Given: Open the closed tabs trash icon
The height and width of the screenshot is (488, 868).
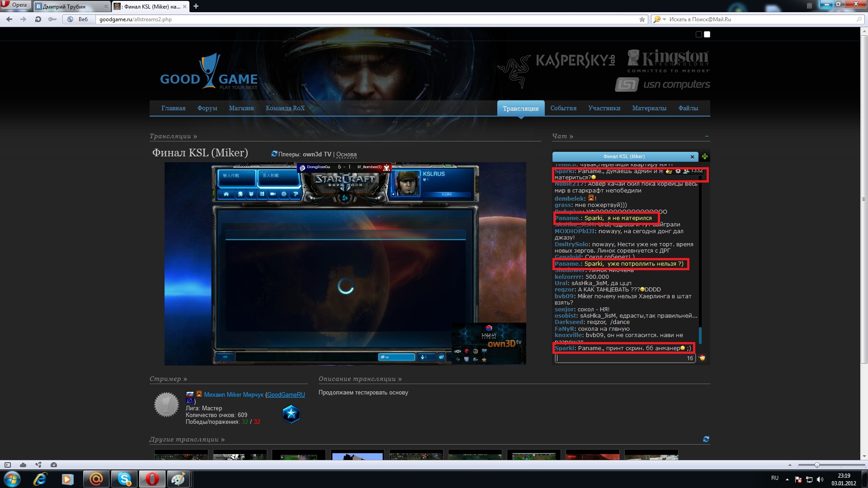Looking at the screenshot, I should pos(809,6).
